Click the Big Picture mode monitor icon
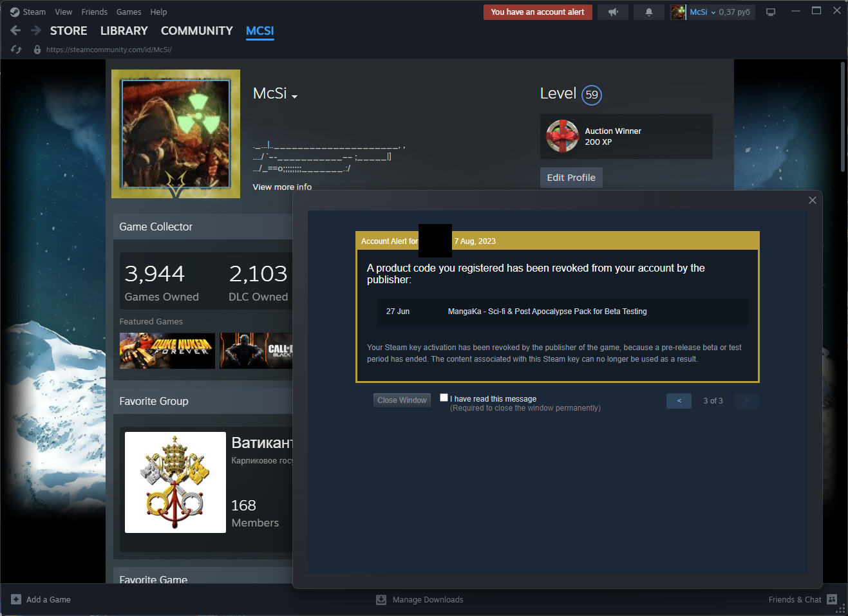Viewport: 848px width, 616px height. point(771,12)
